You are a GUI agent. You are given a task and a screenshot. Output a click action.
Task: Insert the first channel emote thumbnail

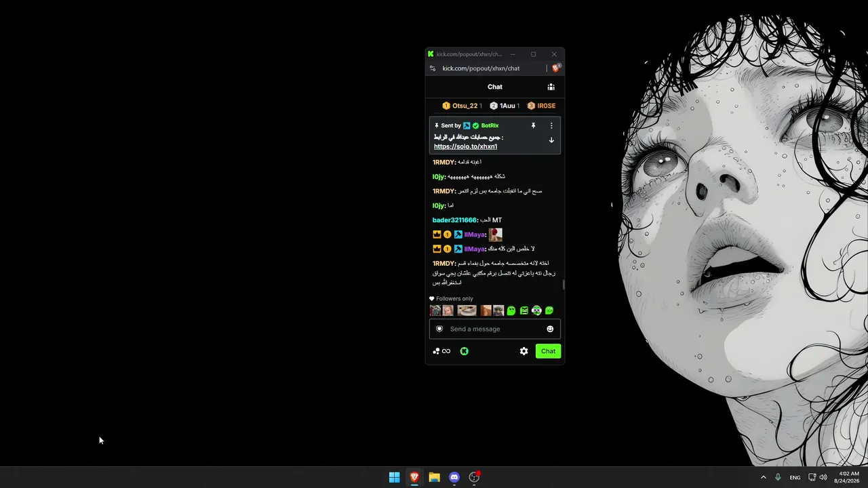435,310
